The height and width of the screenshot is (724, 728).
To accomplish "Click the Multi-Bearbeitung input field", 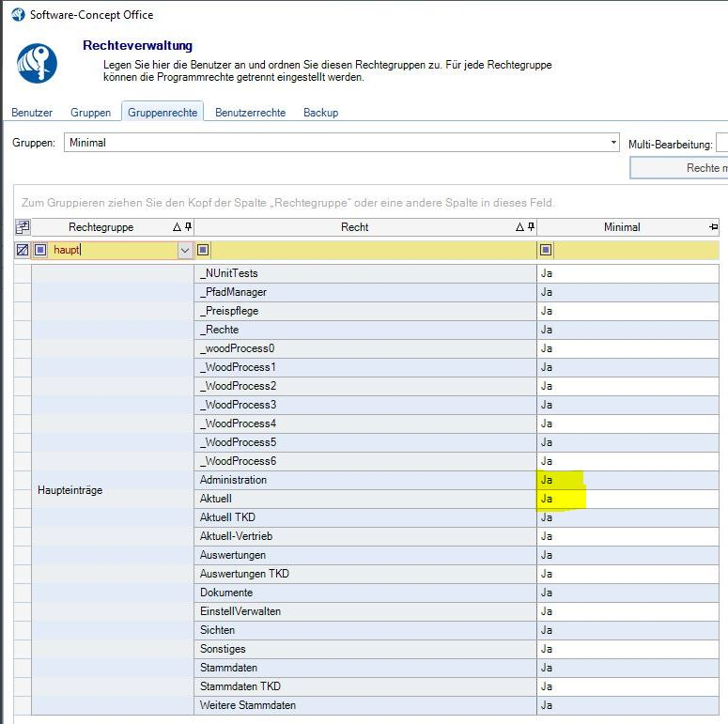I will pos(721,143).
